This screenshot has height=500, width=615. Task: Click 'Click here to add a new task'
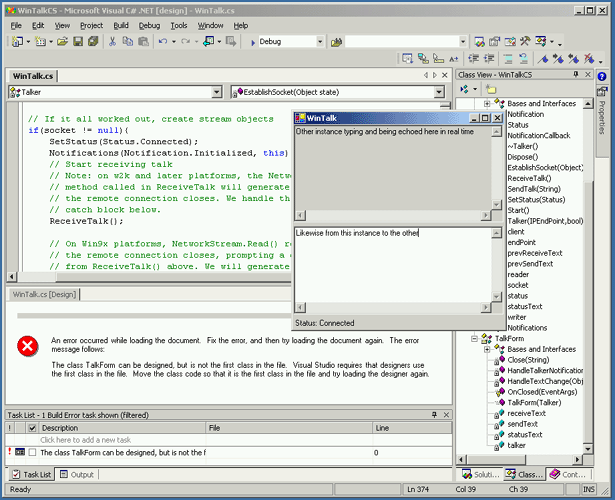coord(86,440)
